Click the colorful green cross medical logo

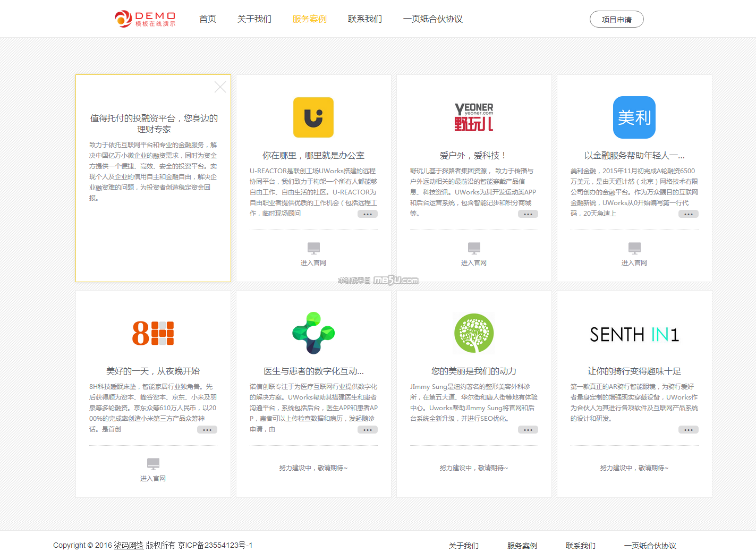coord(313,333)
